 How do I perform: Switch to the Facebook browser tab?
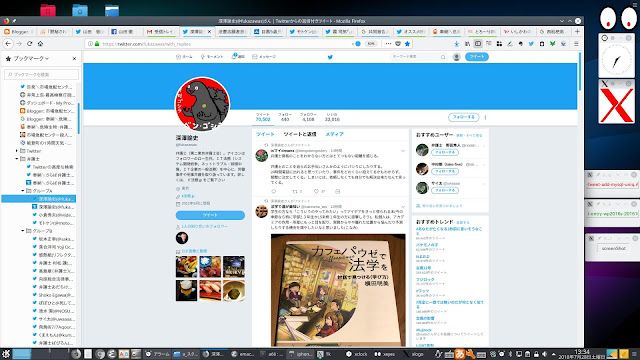(x=125, y=31)
